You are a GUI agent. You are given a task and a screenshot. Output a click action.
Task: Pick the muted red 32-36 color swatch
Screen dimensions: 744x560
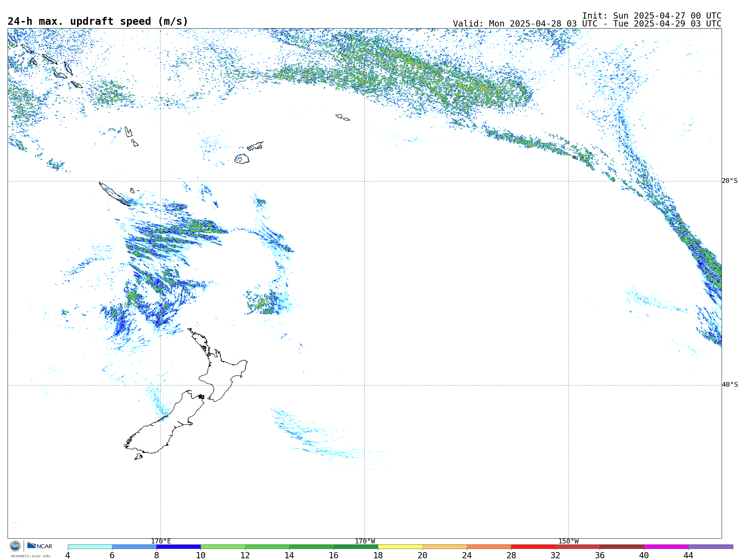[x=578, y=547]
